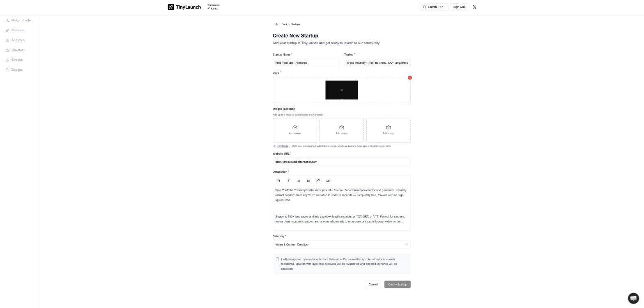Click the Cancel button
Screen dimensions: 644x308
(373, 285)
